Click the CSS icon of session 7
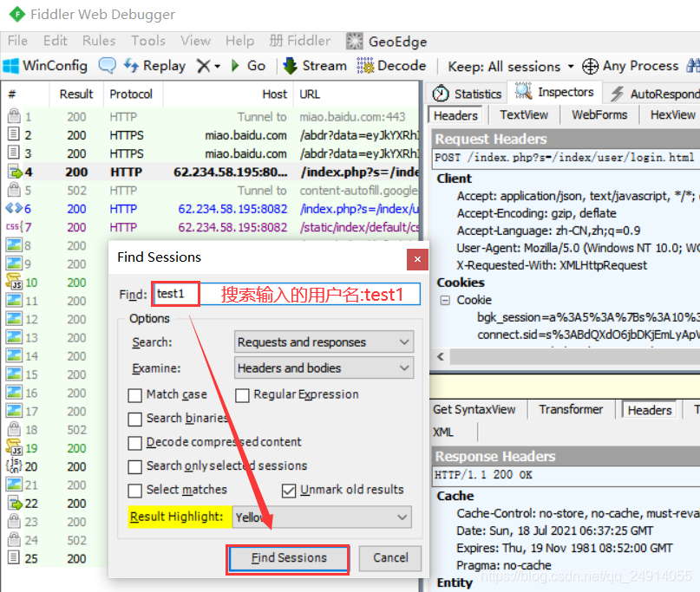This screenshot has width=700, height=592. (x=14, y=226)
